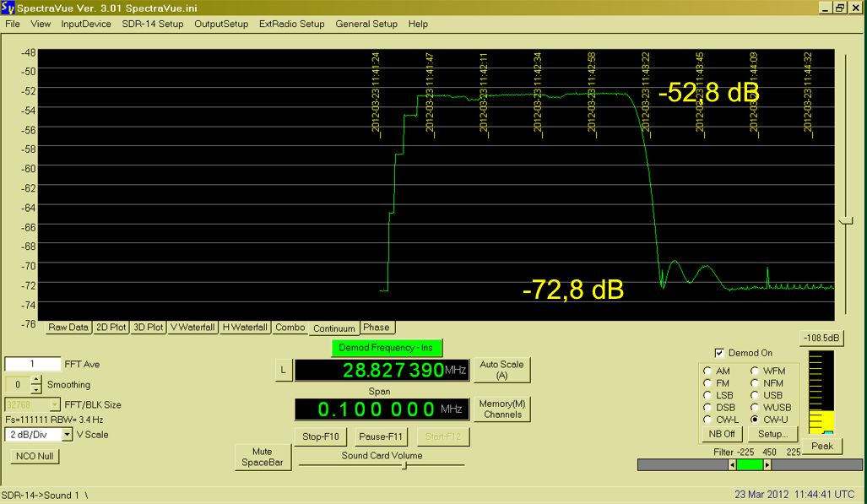Click the -108.5dB level readout button
This screenshot has width=867, height=504.
[821, 339]
